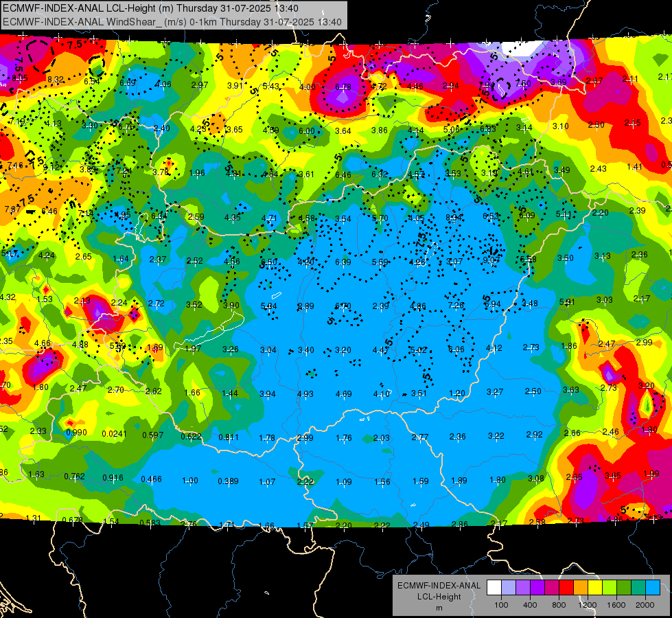Viewport: 672px width, 618px height.
Task: Click the wind shear value 0.916
Action: pyautogui.click(x=113, y=477)
